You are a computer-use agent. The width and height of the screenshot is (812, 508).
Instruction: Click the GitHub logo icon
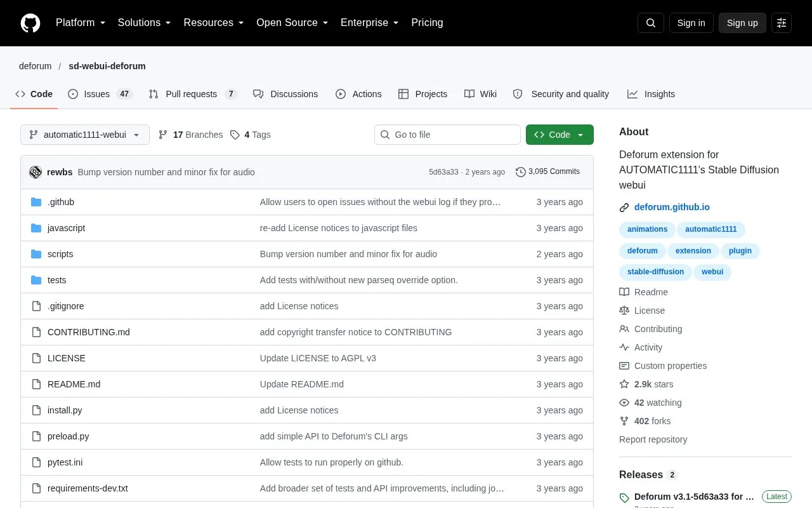coord(30,23)
